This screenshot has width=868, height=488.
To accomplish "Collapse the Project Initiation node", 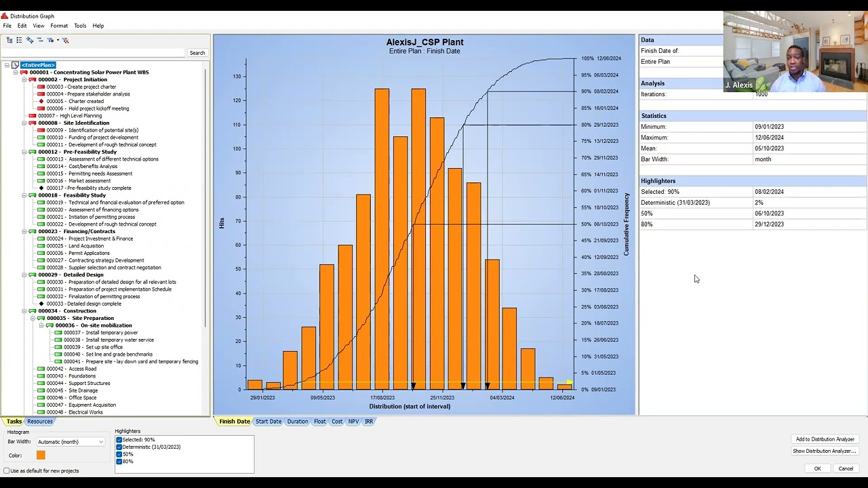I will click(x=24, y=79).
